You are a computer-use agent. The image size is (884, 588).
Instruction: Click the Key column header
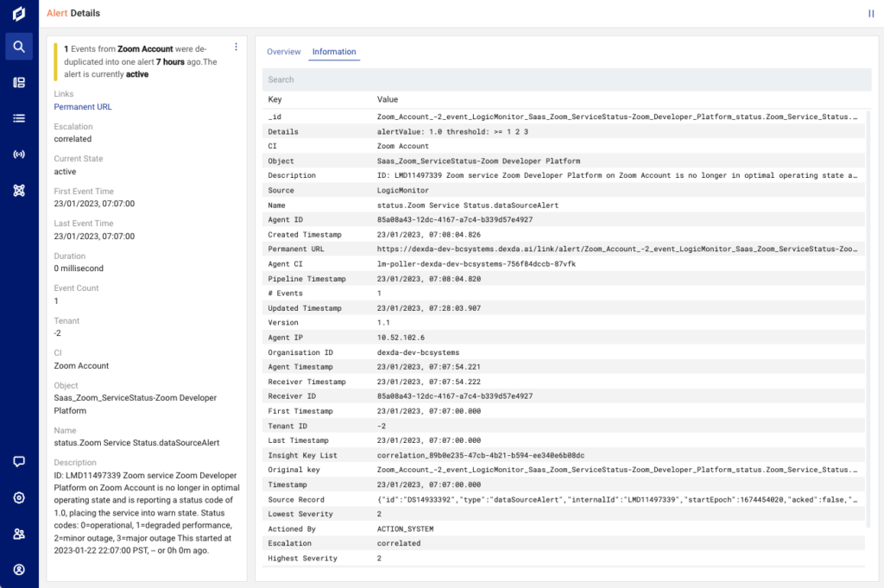click(x=275, y=99)
